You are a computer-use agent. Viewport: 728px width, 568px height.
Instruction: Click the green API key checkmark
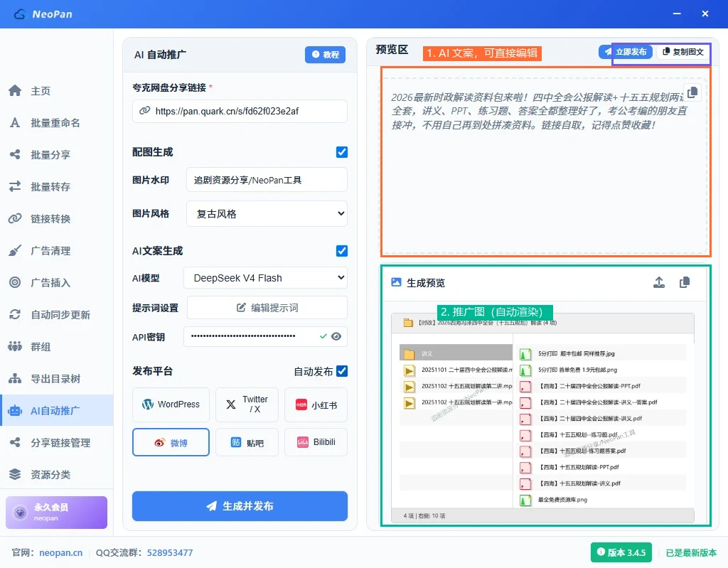point(323,336)
